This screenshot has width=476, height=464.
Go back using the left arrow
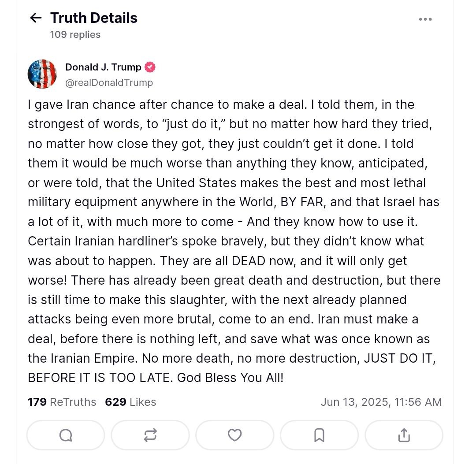[x=35, y=18]
